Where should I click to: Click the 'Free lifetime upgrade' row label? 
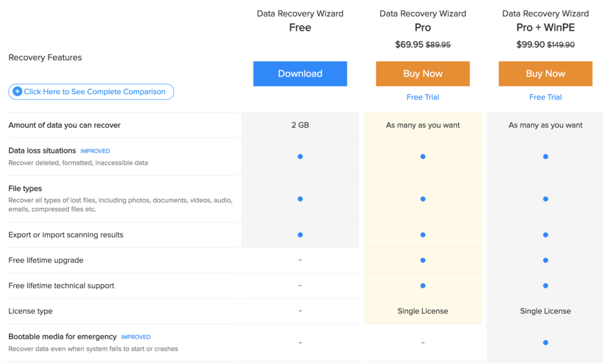tap(46, 260)
